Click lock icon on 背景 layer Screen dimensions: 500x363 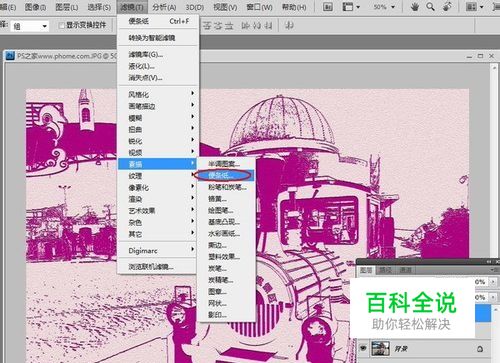[480, 349]
